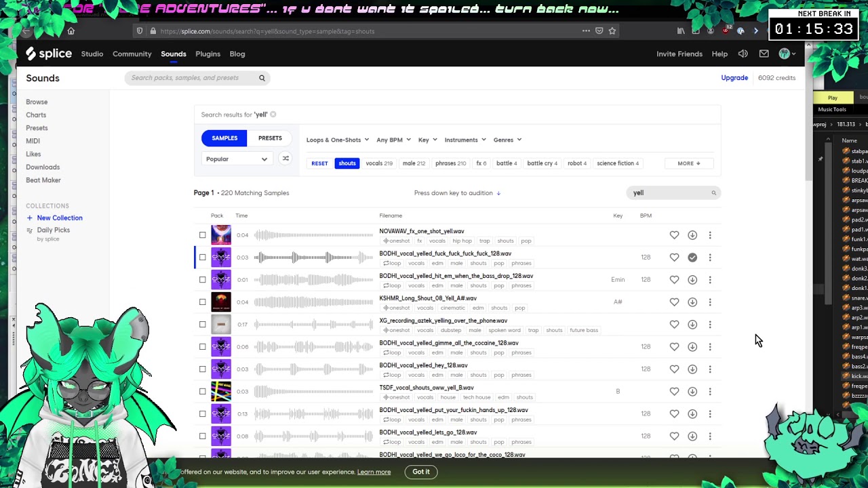Open more options for NOVAWAV_fx_one_shot_yell.wav
868x488 pixels.
click(710, 235)
